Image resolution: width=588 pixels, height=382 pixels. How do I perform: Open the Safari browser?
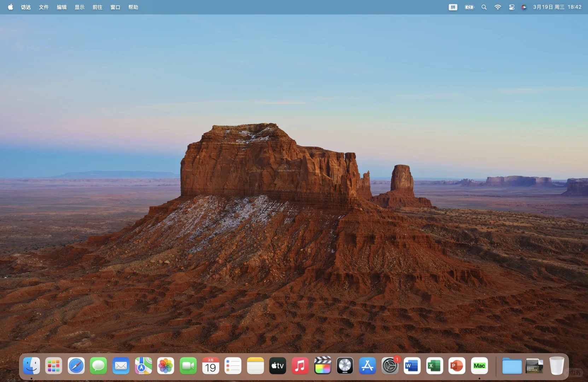pyautogui.click(x=76, y=366)
